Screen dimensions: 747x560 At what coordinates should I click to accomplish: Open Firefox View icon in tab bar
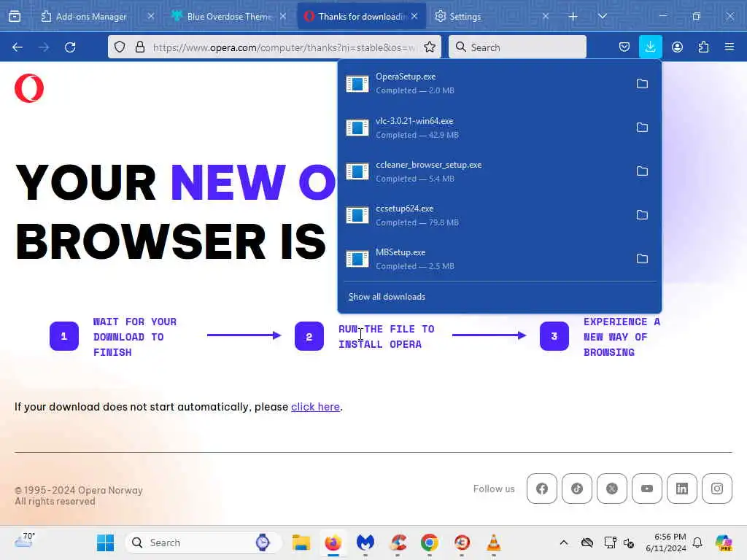(x=15, y=16)
